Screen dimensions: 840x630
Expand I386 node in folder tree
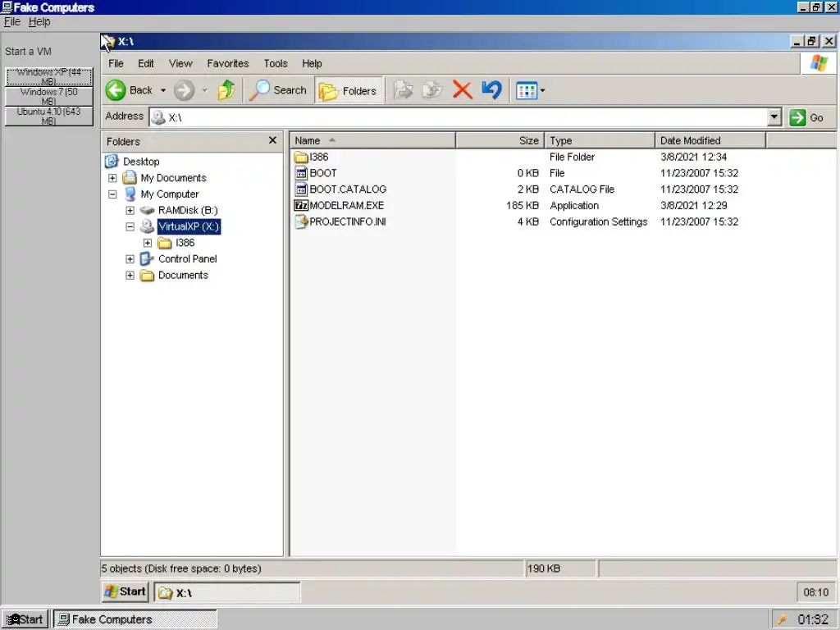coord(148,243)
